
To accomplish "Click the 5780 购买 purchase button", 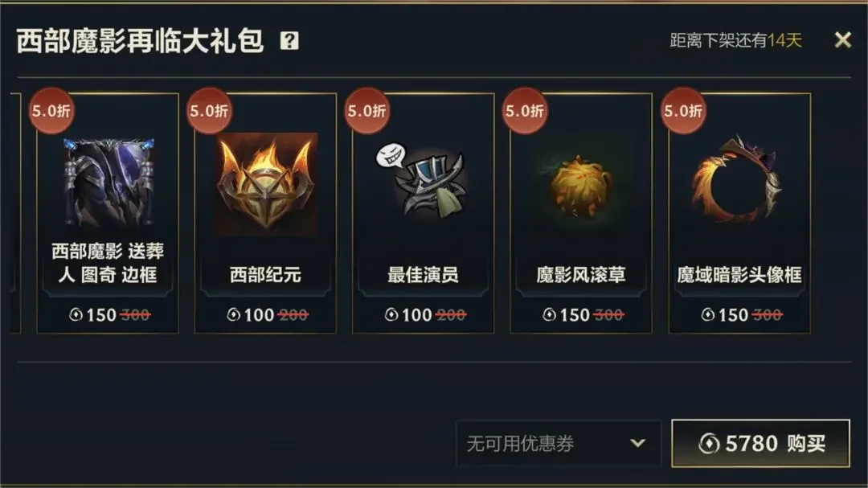I will coord(760,443).
